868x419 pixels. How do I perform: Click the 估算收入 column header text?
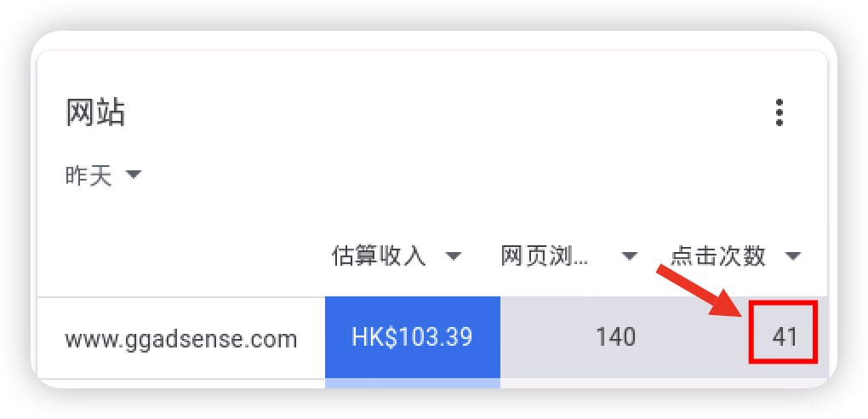point(379,256)
